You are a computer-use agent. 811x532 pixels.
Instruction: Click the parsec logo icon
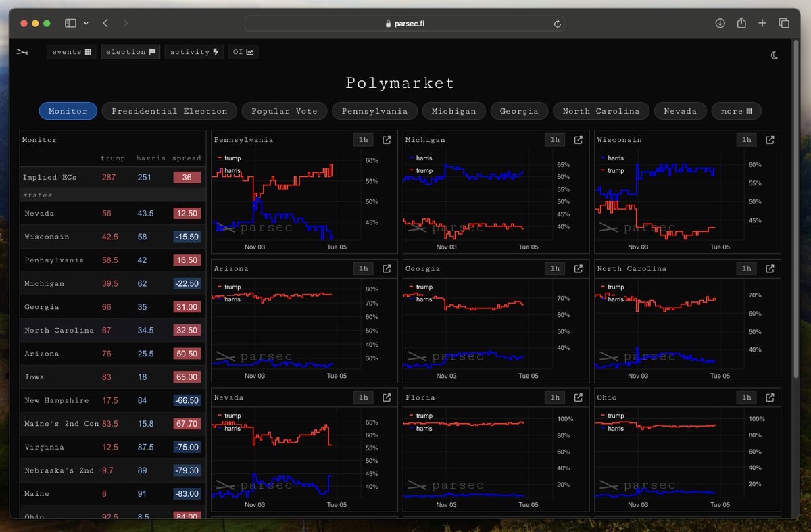point(23,52)
